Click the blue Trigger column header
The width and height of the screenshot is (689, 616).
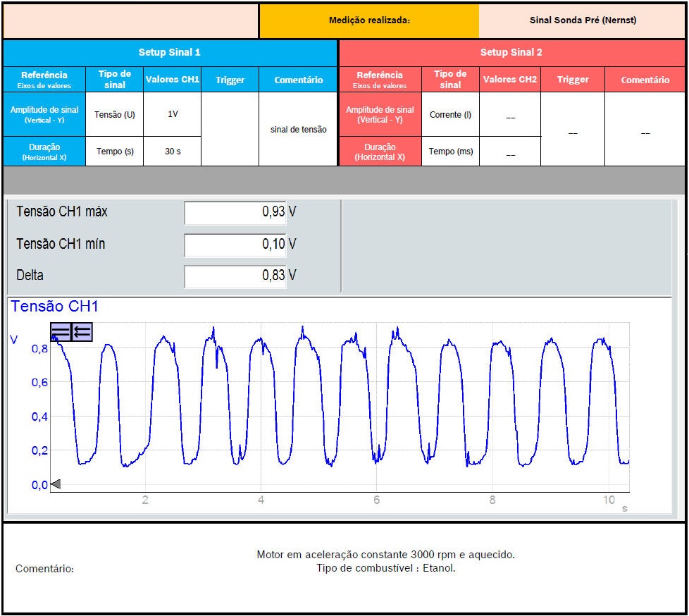tap(230, 80)
